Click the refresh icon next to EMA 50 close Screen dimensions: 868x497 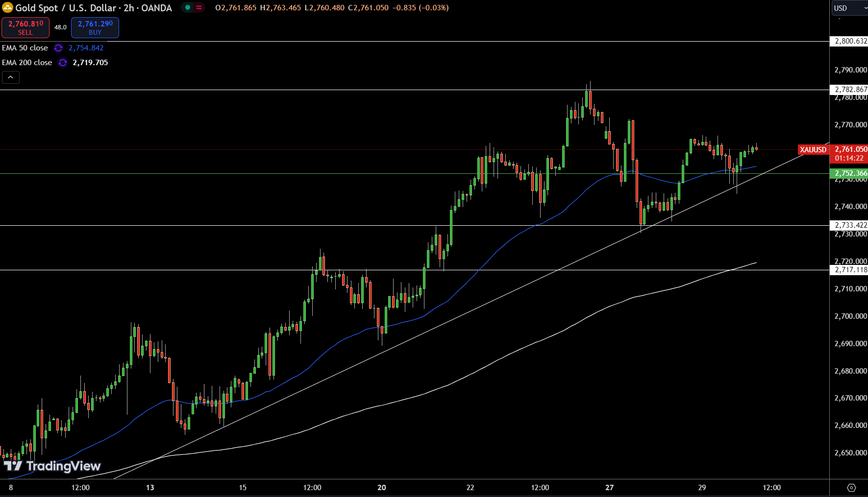click(58, 48)
